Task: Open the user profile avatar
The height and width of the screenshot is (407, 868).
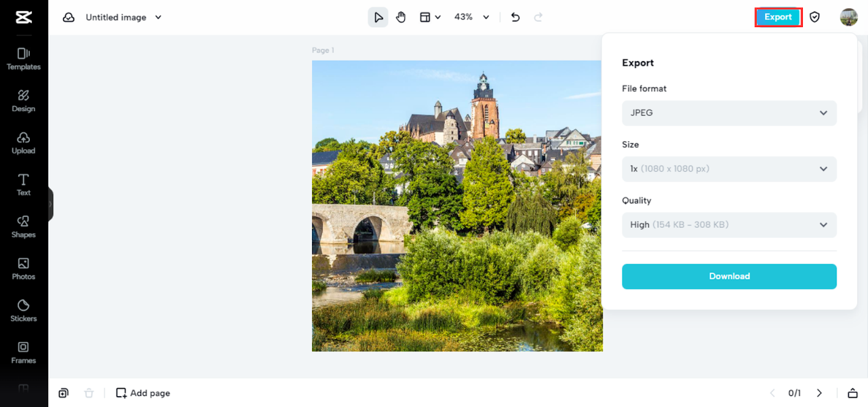Action: tap(849, 18)
